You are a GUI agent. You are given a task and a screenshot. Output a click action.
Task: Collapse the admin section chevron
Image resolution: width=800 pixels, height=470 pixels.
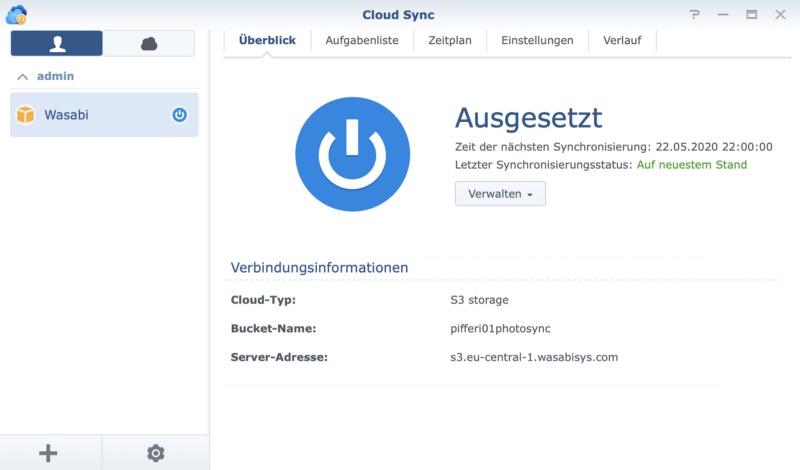tap(22, 77)
